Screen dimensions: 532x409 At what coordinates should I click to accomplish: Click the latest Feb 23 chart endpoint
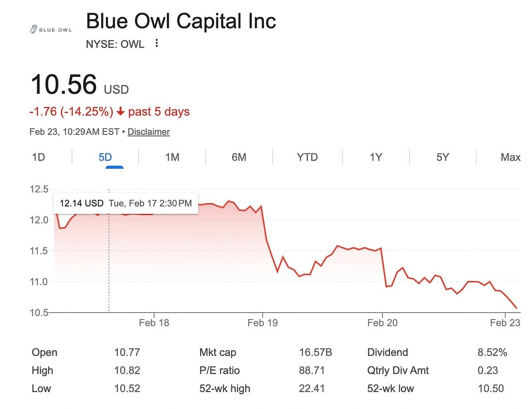coord(517,308)
